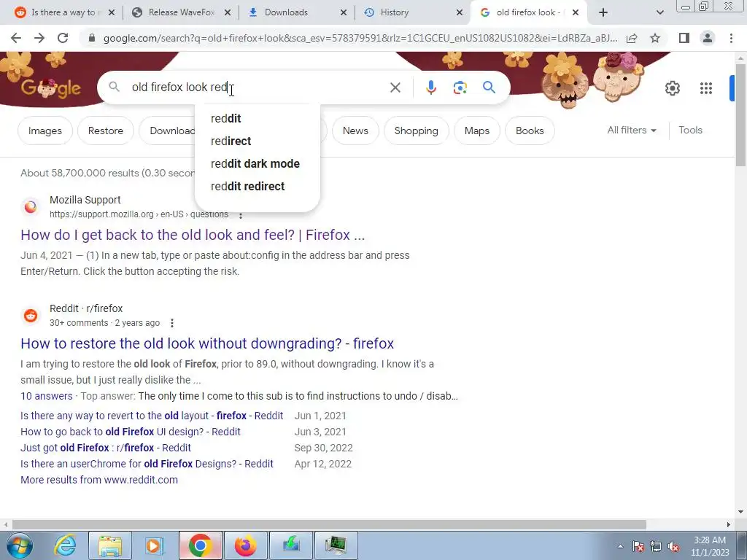
Task: Click the URL in the address bar
Action: point(360,38)
